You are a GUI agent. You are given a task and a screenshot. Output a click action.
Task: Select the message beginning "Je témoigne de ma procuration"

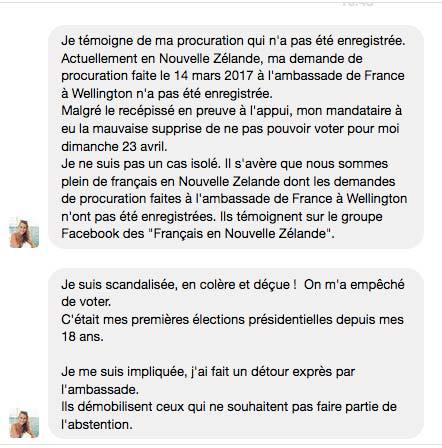pos(236,137)
